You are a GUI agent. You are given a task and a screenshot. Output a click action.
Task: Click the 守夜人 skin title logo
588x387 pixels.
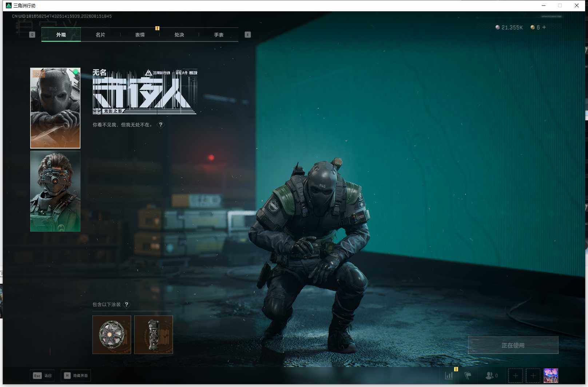(145, 92)
